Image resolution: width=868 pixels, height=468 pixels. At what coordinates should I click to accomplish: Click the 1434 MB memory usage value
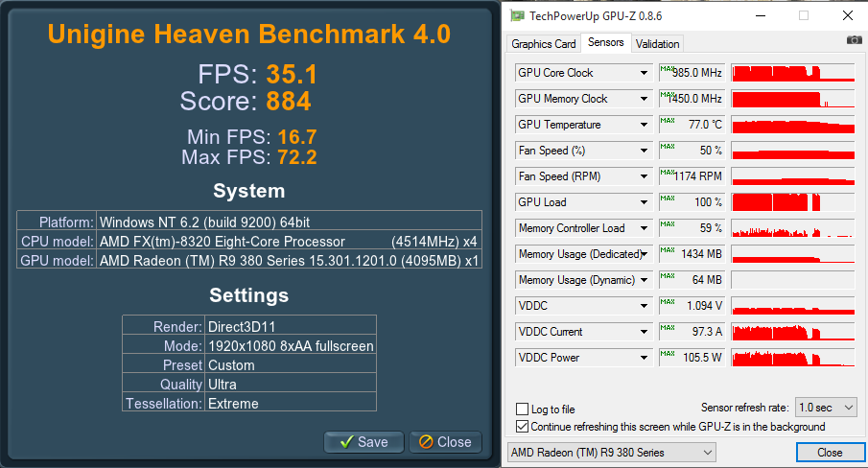[x=692, y=254]
